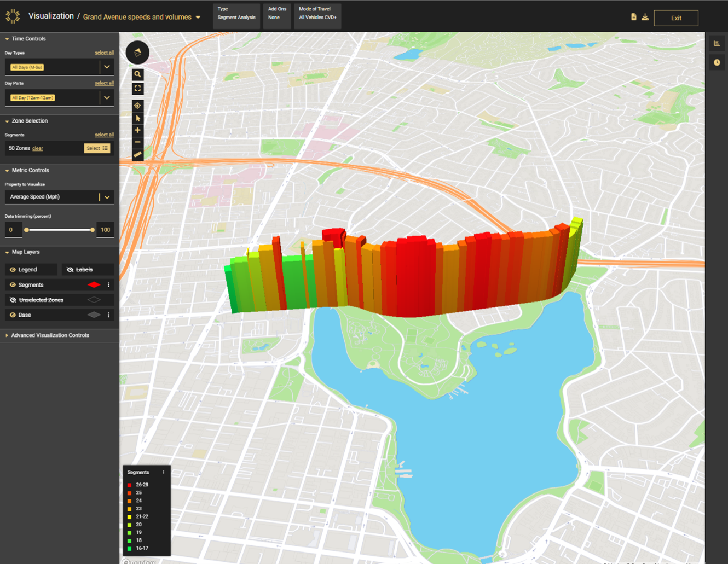The image size is (728, 564).
Task: Click the map compass tilt control
Action: 137,53
